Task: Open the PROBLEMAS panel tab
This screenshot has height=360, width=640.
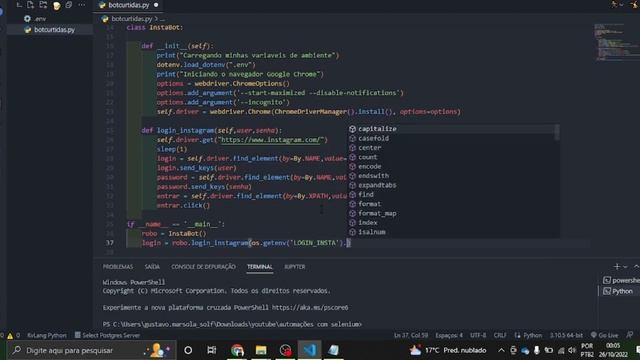Action: (118, 267)
